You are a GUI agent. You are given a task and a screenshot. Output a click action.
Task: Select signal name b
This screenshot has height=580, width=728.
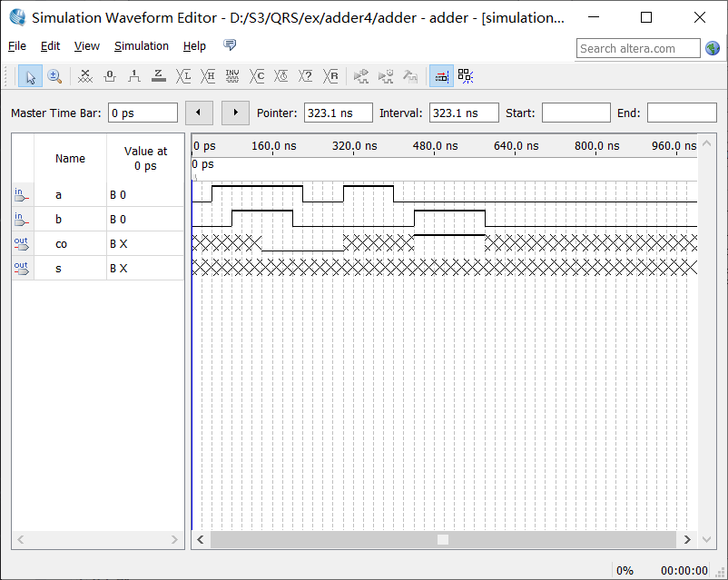(x=58, y=219)
